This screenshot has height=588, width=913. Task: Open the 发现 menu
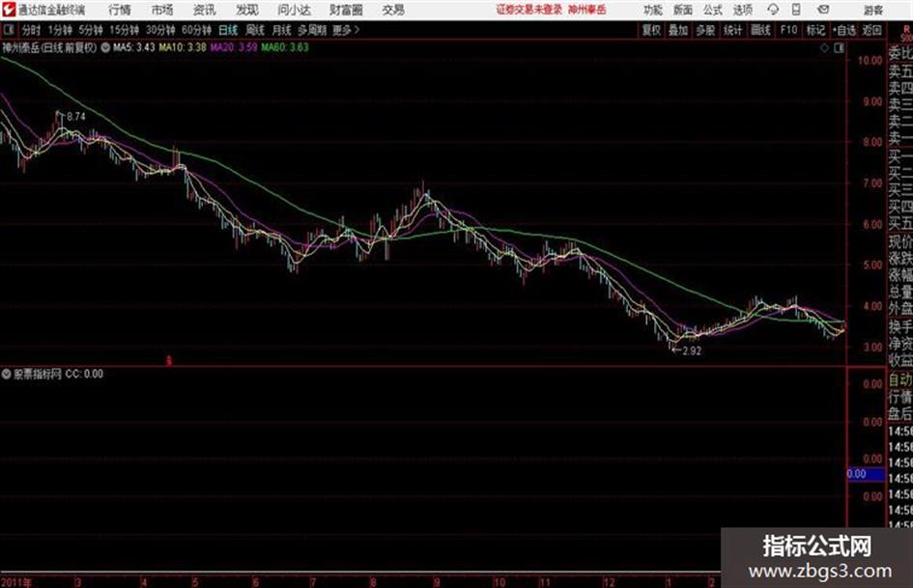(x=247, y=10)
